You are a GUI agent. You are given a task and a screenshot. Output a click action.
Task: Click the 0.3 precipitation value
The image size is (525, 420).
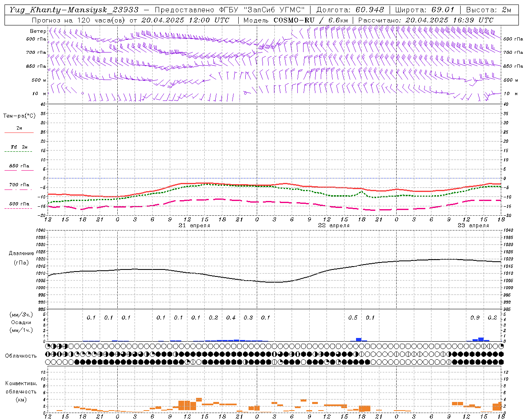(x=248, y=318)
